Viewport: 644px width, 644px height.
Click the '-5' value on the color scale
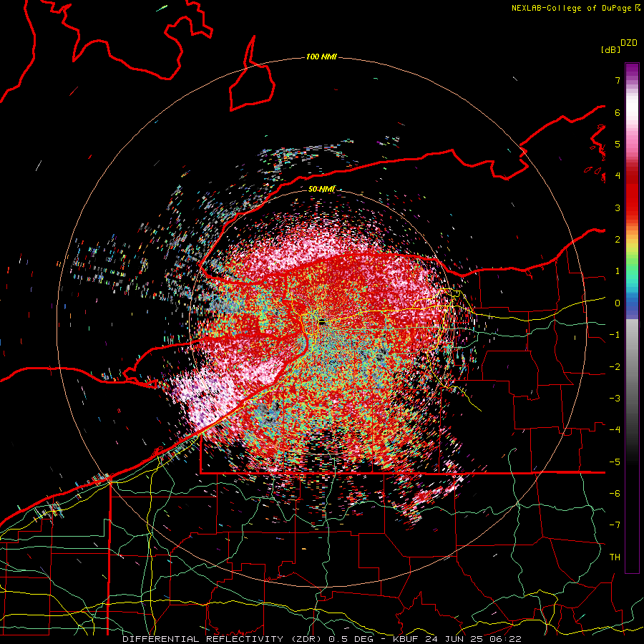tap(615, 462)
